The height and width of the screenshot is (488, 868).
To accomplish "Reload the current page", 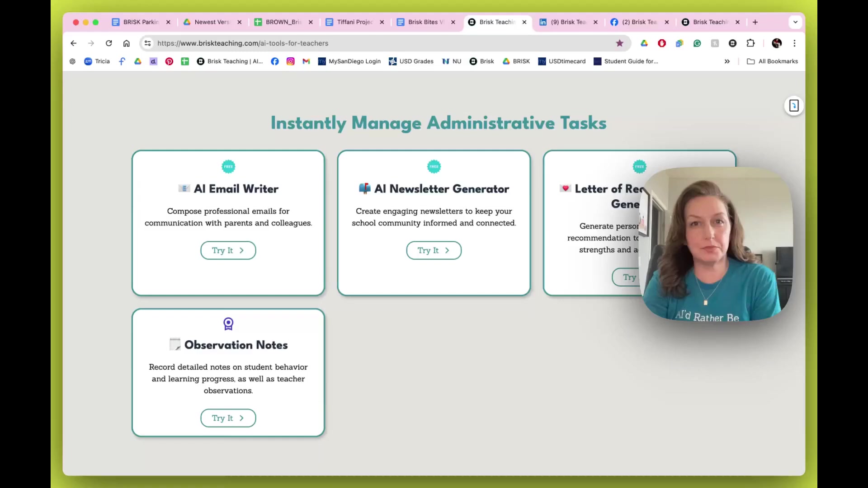I will click(x=108, y=43).
